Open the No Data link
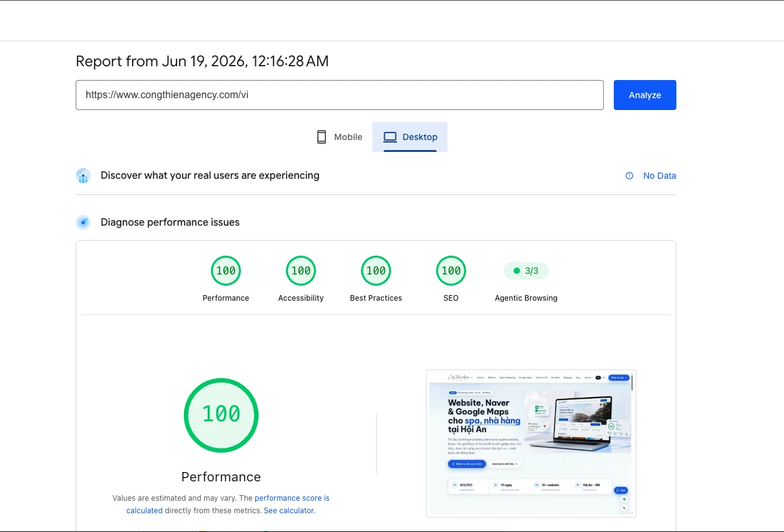 (x=659, y=176)
